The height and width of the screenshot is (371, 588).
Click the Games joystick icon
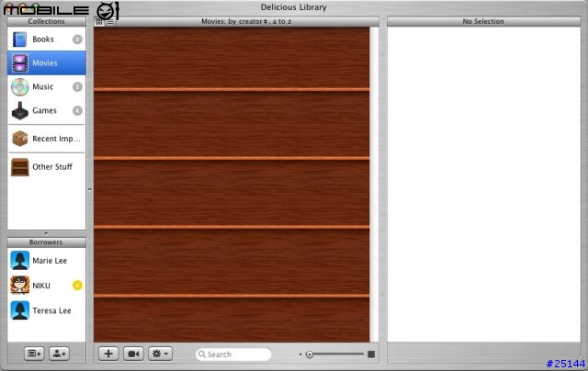[x=20, y=110]
